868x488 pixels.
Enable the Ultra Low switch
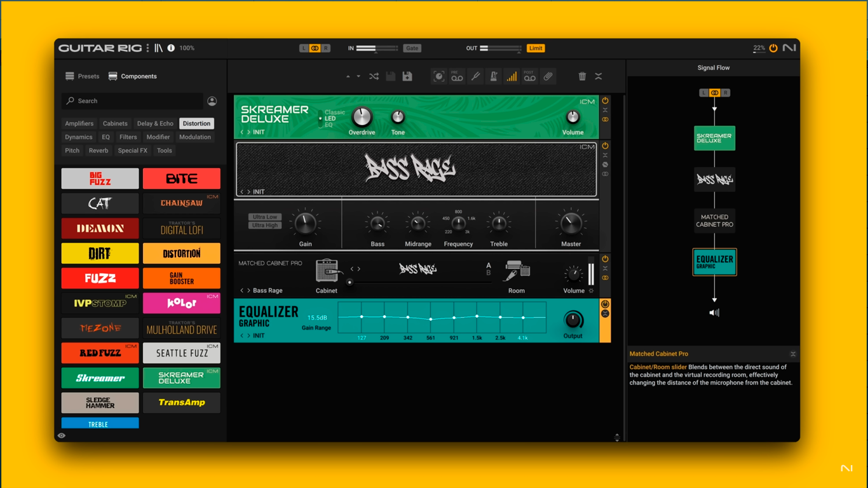[265, 217]
